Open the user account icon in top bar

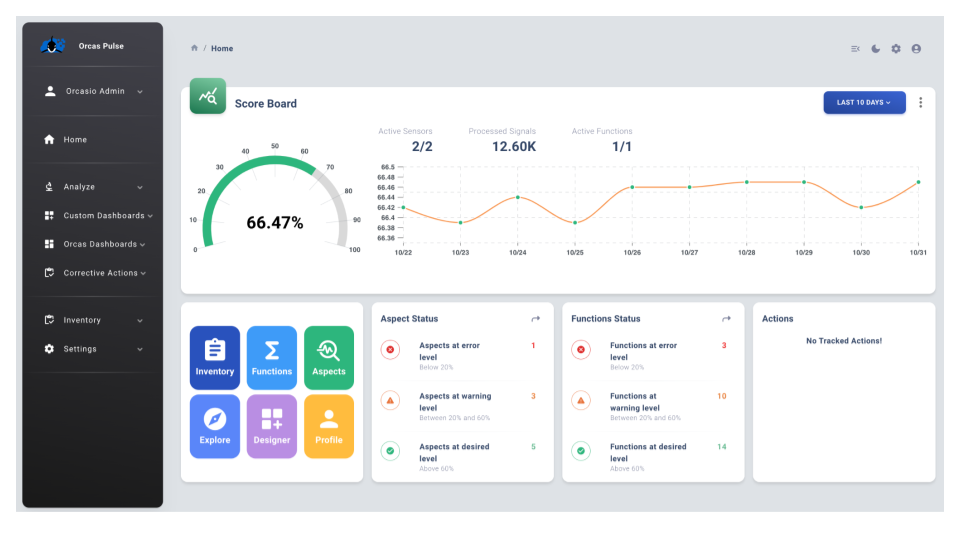pos(916,49)
